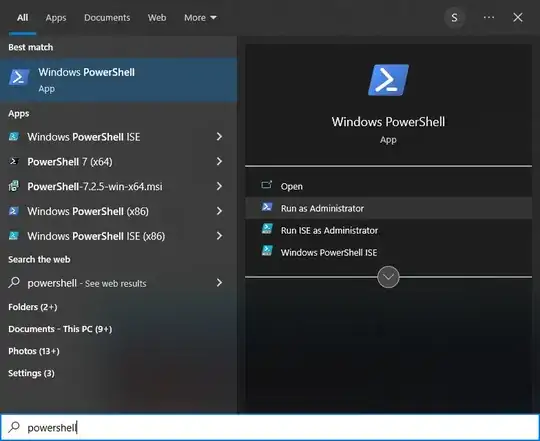Switch to the Documents tab
This screenshot has height=441, width=540.
[x=107, y=18]
